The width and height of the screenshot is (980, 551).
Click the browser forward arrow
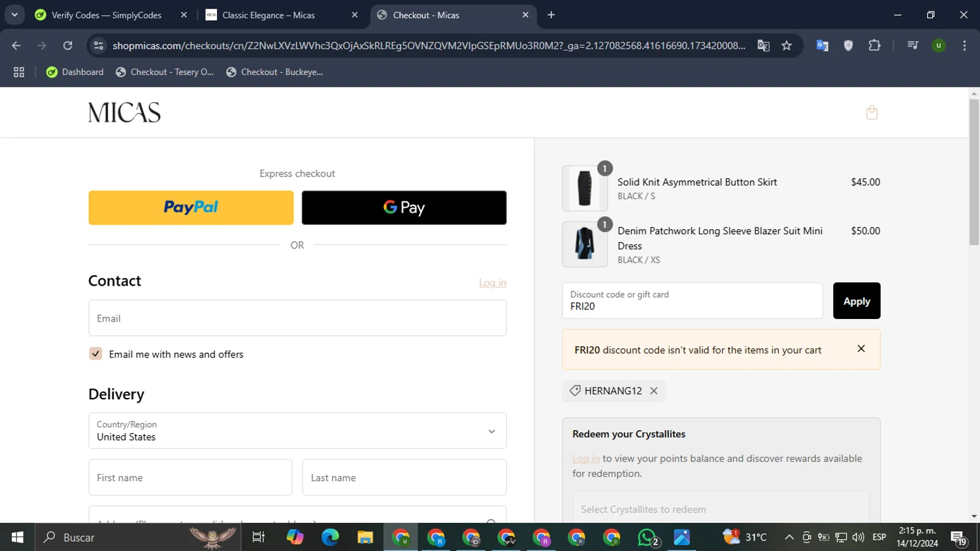(42, 45)
